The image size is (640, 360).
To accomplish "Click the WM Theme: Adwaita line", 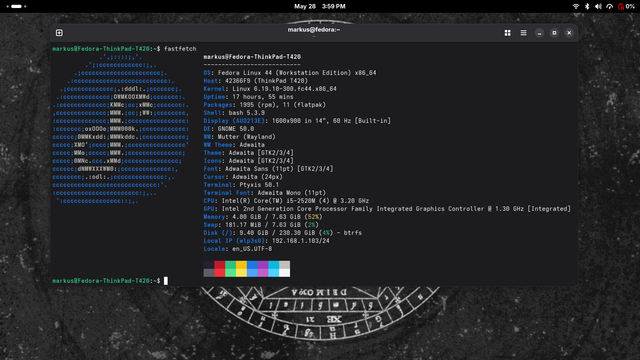I will [234, 144].
